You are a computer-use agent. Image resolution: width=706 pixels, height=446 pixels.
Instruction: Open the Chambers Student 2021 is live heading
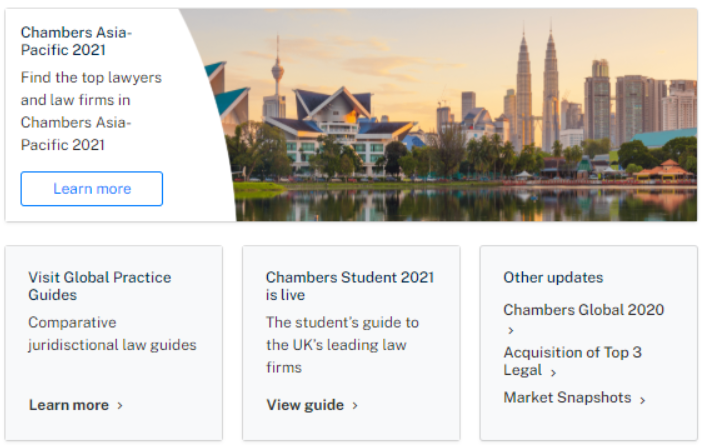349,286
